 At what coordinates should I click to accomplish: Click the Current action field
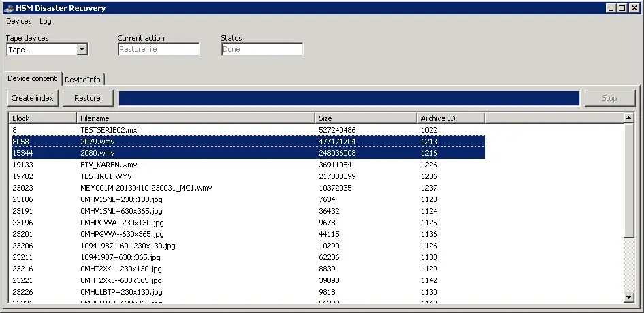coord(159,49)
